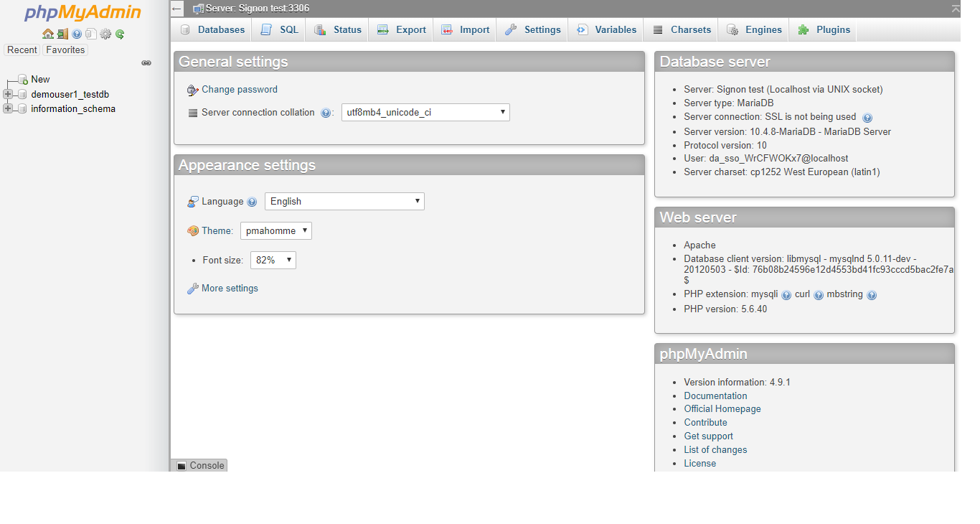Screen dimensions: 980x524
Task: Reload navigation panel with green arrow icon
Action: coord(120,34)
